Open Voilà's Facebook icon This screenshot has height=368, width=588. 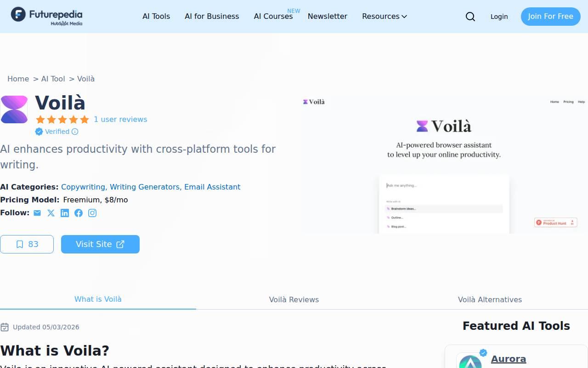click(79, 213)
